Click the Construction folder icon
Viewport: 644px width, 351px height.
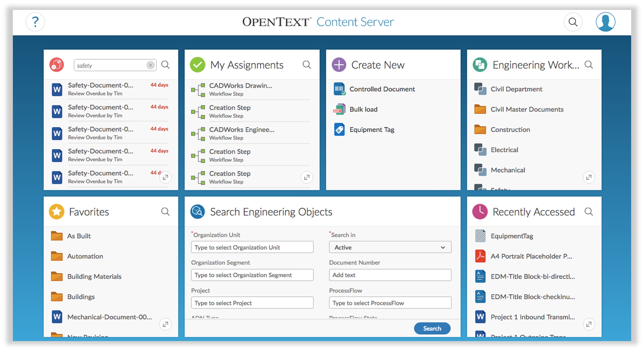coord(480,129)
